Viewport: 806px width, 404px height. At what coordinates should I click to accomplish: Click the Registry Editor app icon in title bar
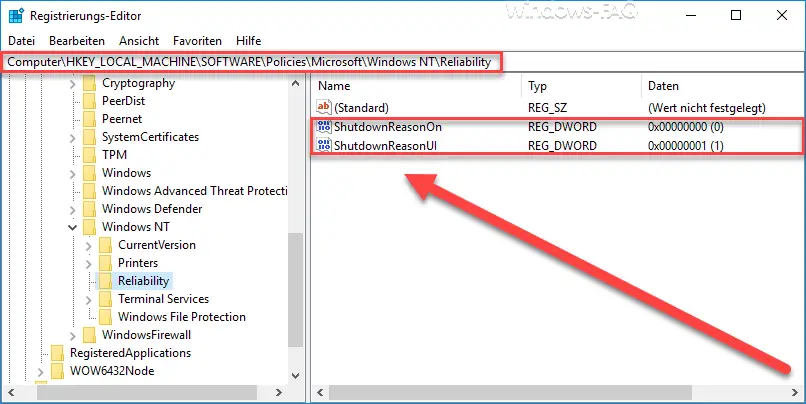coord(16,15)
